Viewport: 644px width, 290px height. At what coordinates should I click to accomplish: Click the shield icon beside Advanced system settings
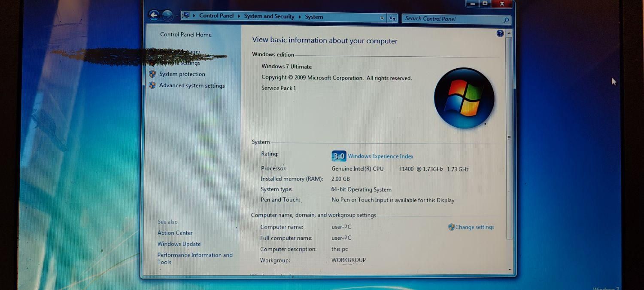[152, 85]
